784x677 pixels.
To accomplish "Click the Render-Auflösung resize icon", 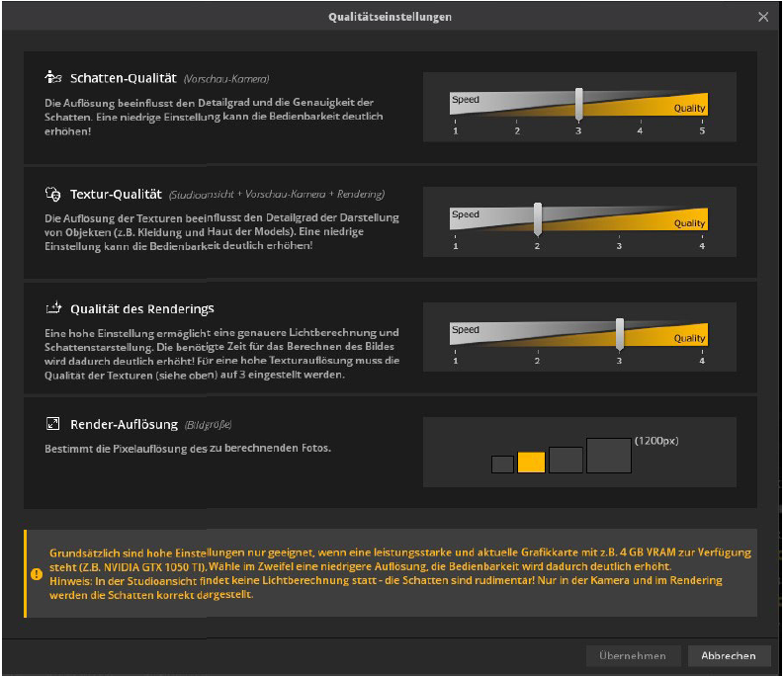I will [53, 424].
